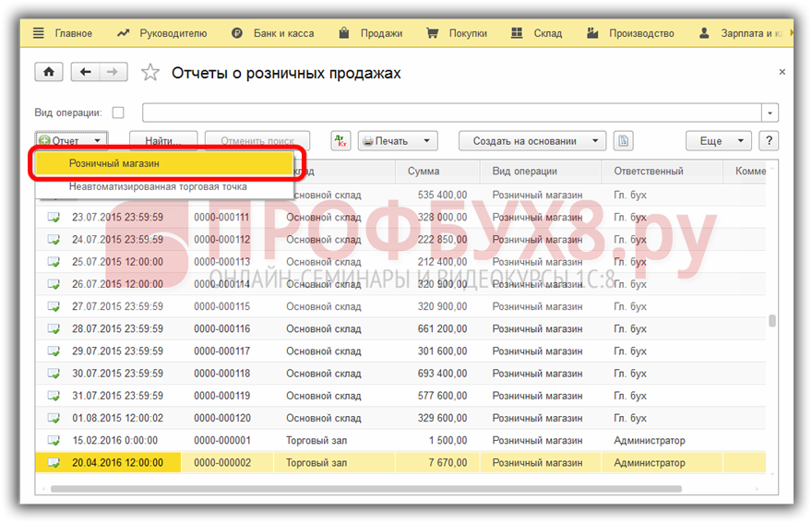Open the Печать dropdown
This screenshot has width=812, height=523.
click(398, 140)
